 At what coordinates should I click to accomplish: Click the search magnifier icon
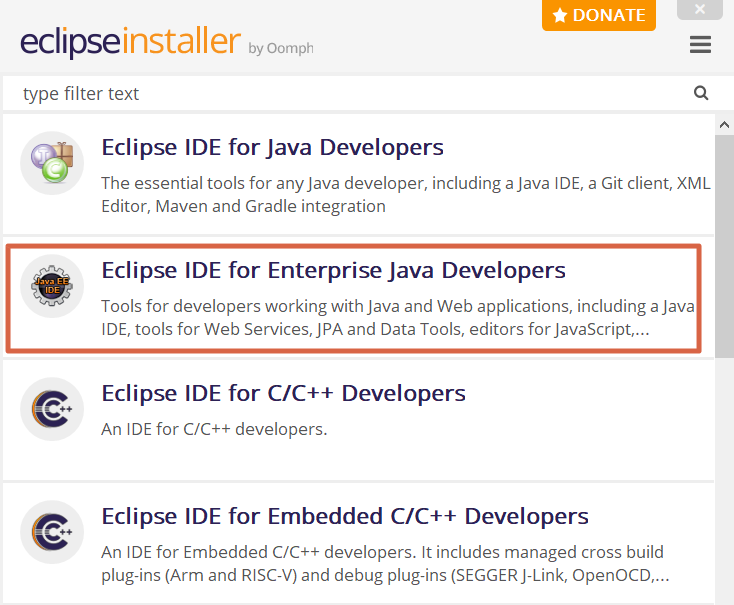(701, 93)
